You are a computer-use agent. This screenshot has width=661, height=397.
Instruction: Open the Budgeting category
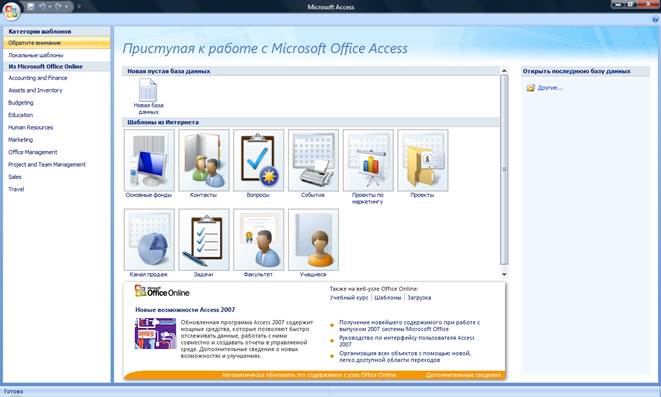tap(21, 103)
